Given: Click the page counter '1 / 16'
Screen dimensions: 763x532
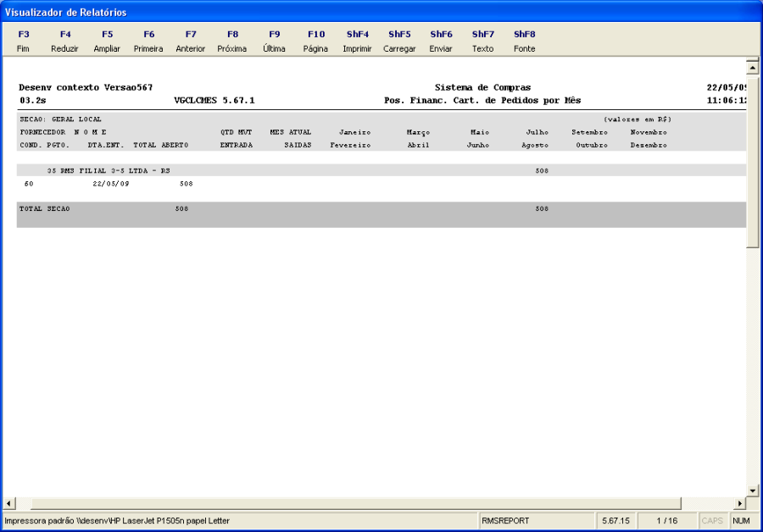Looking at the screenshot, I should click(x=666, y=521).
